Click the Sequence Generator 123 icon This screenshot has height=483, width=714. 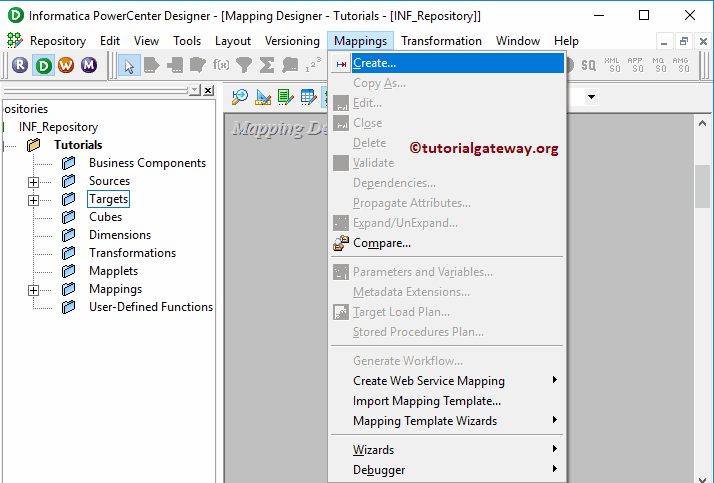(313, 65)
